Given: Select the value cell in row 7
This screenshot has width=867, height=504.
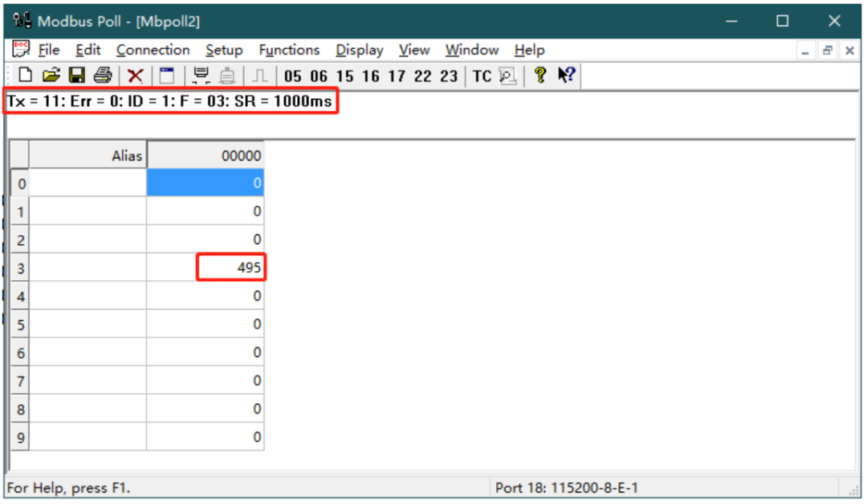Looking at the screenshot, I should tap(206, 380).
